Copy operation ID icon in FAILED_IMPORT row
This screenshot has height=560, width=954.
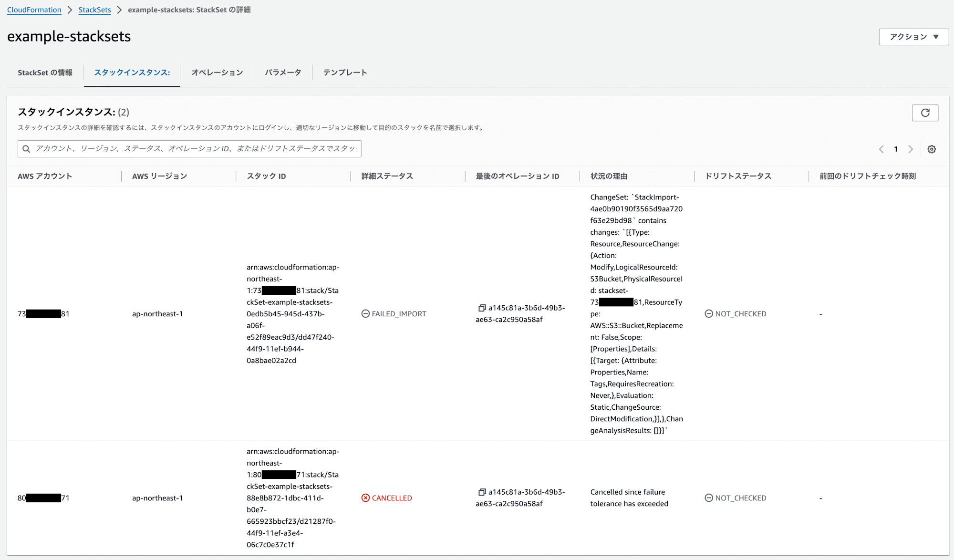pos(482,308)
